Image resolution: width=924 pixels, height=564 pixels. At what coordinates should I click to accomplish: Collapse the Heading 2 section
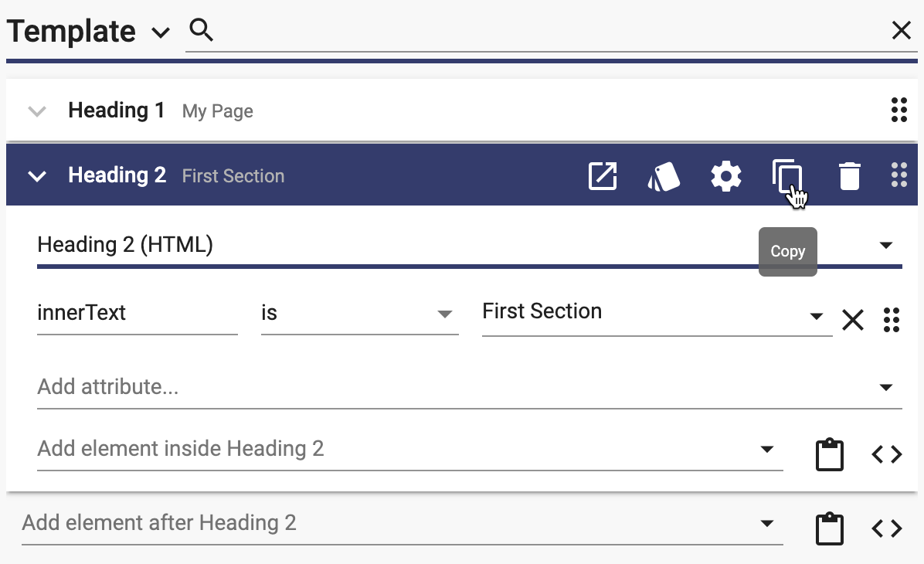click(37, 175)
